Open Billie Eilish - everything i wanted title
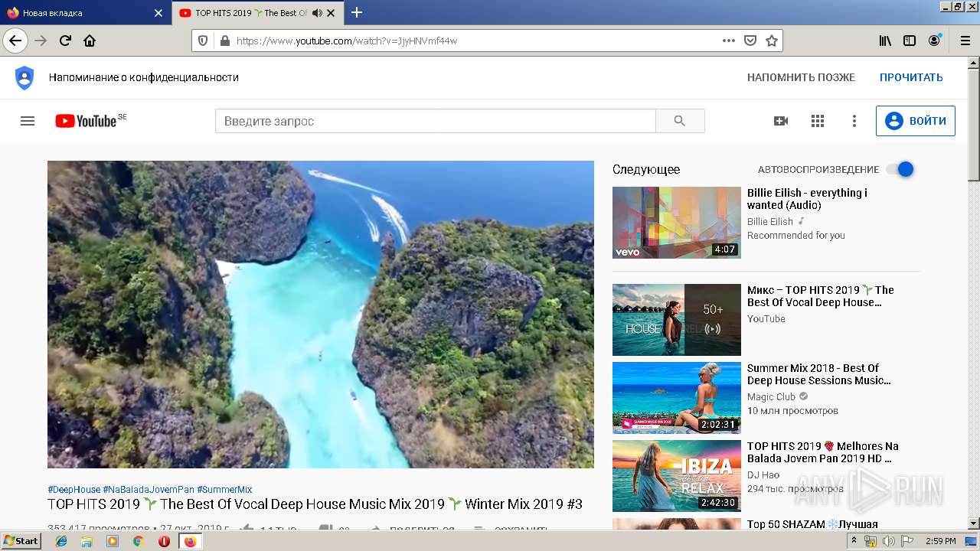Screen dimensions: 980x551 coord(807,199)
